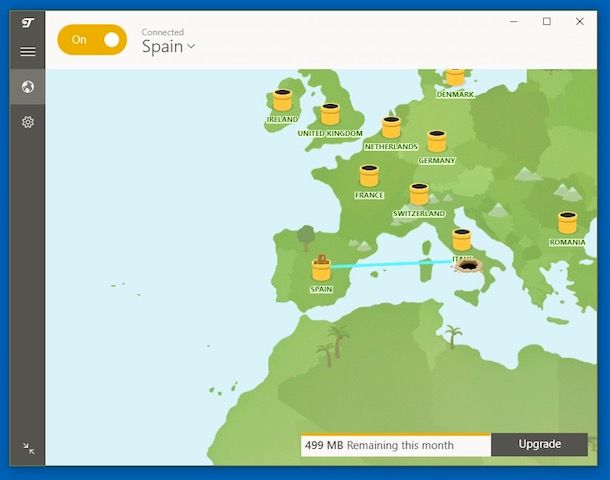Select the Romania tunnel
The image size is (610, 480).
pyautogui.click(x=568, y=222)
